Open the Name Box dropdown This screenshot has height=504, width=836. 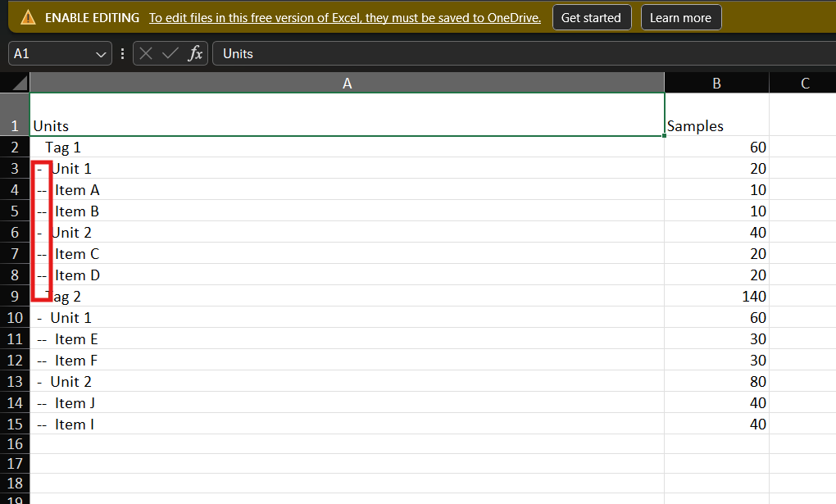click(100, 53)
